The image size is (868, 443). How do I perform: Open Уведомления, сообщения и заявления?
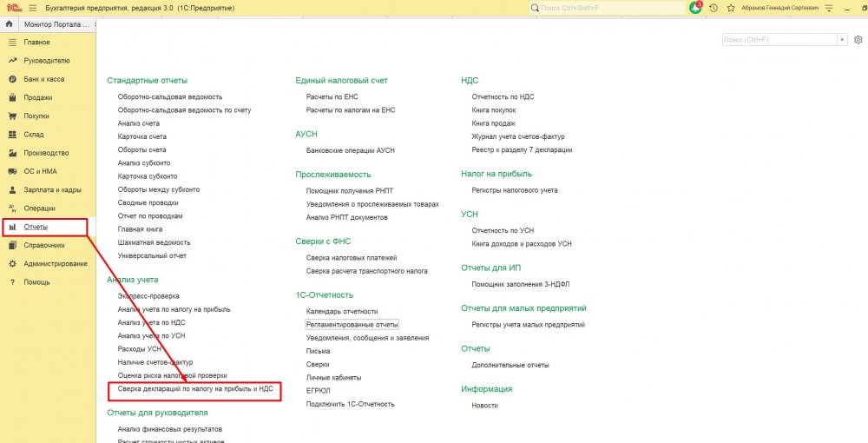367,338
